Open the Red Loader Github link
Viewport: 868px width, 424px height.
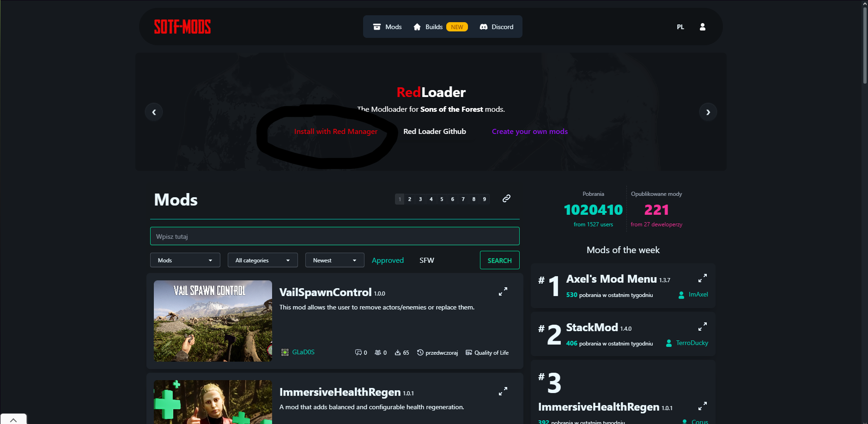[x=435, y=131]
